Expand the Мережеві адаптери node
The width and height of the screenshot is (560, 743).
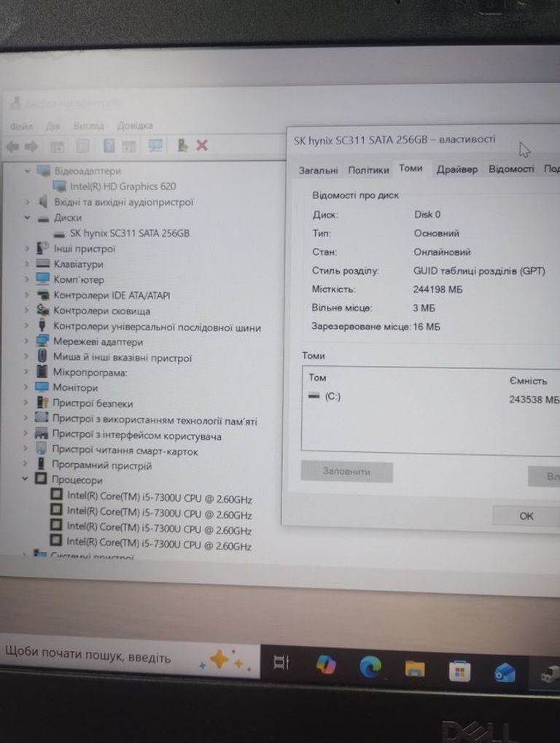click(x=26, y=341)
